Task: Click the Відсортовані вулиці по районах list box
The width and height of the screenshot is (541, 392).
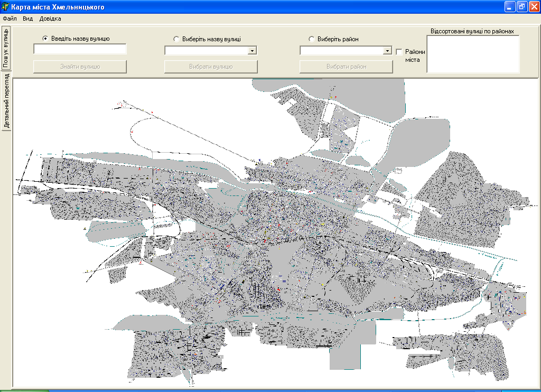Action: point(473,54)
